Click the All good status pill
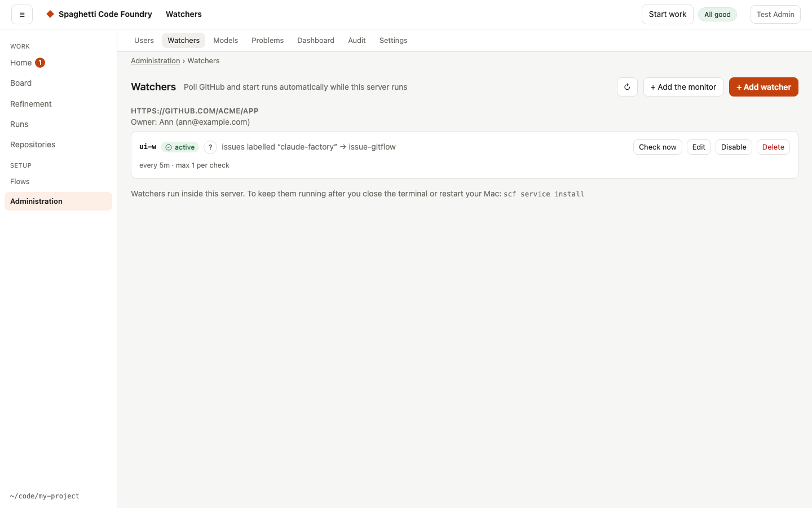 [x=717, y=15]
